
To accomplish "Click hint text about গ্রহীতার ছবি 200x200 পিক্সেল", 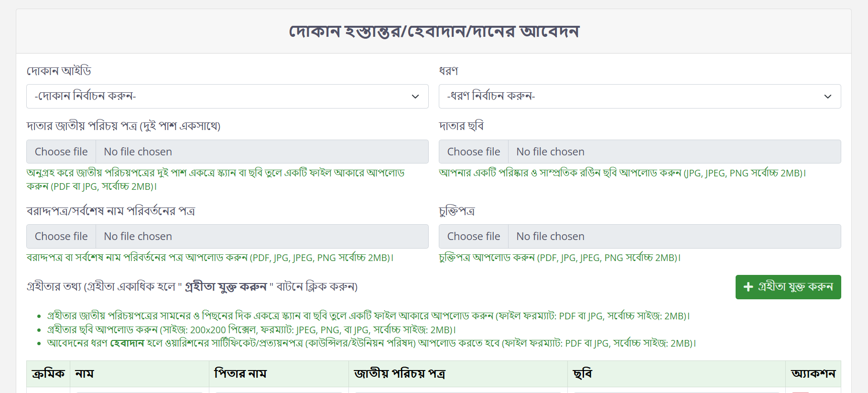I will [251, 330].
